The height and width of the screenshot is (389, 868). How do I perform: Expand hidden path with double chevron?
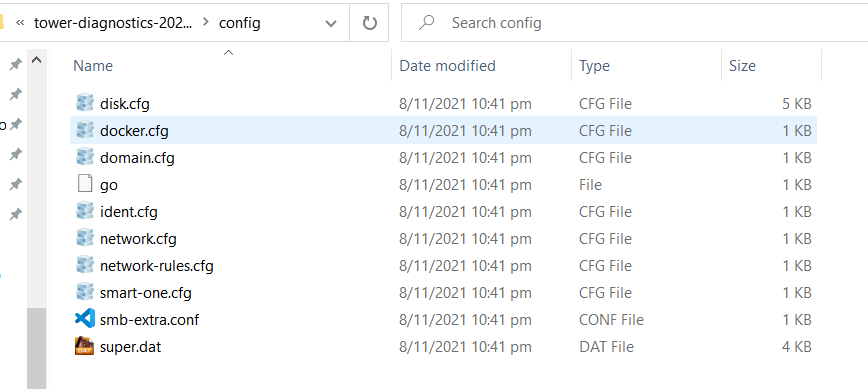(x=20, y=23)
